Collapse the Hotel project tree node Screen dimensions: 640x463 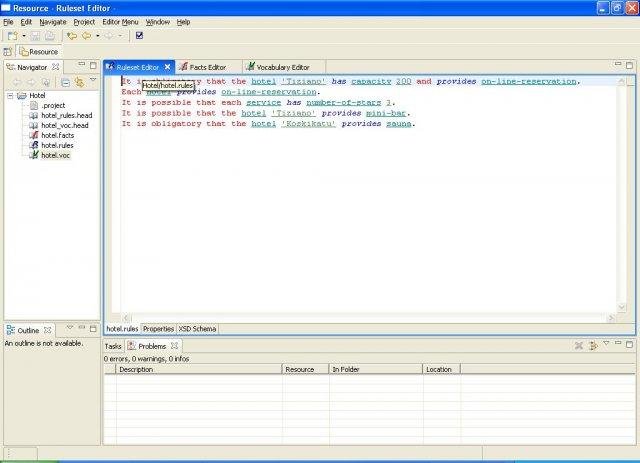pos(10,96)
